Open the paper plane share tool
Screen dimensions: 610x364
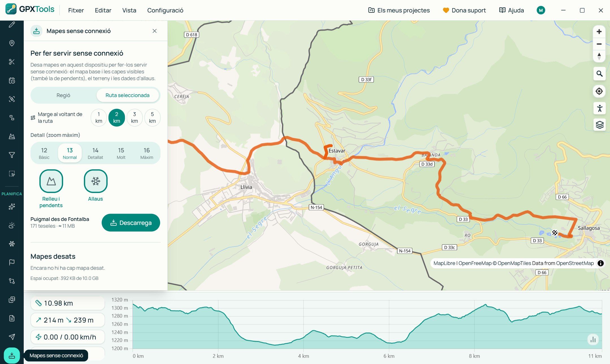[x=12, y=337]
